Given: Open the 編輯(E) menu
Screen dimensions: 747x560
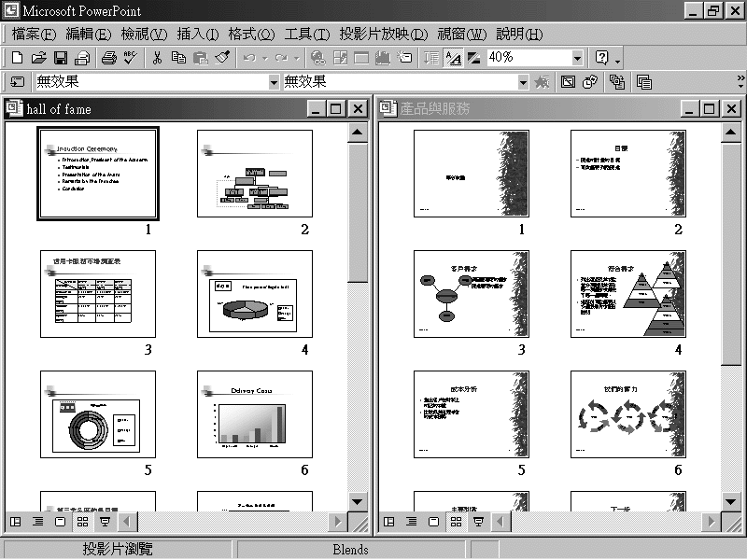Looking at the screenshot, I should [x=88, y=34].
